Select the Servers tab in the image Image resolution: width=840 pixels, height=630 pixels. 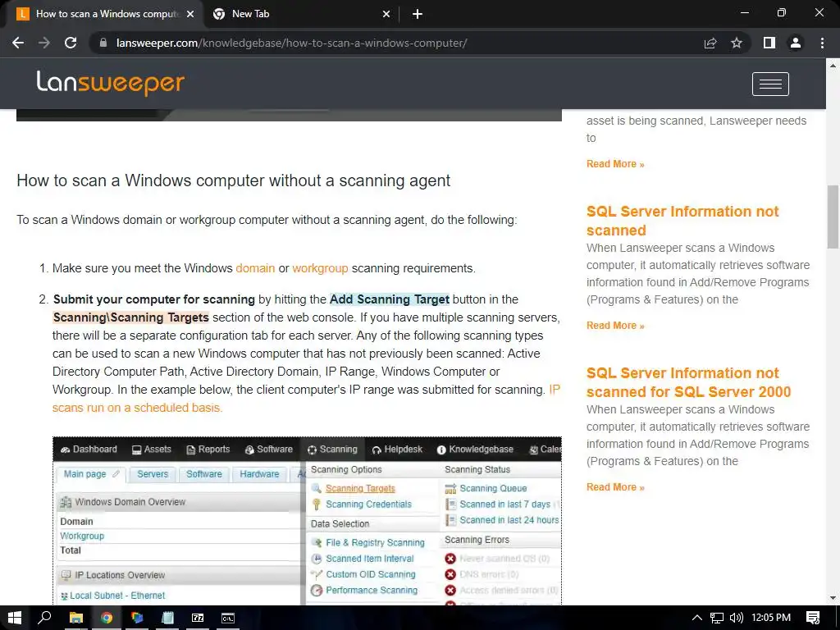coord(152,474)
